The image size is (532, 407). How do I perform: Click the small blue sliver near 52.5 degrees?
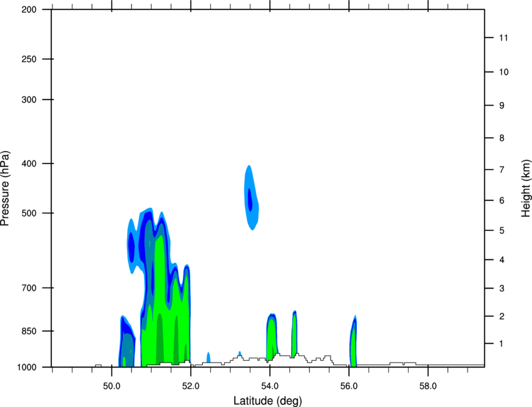click(x=208, y=357)
